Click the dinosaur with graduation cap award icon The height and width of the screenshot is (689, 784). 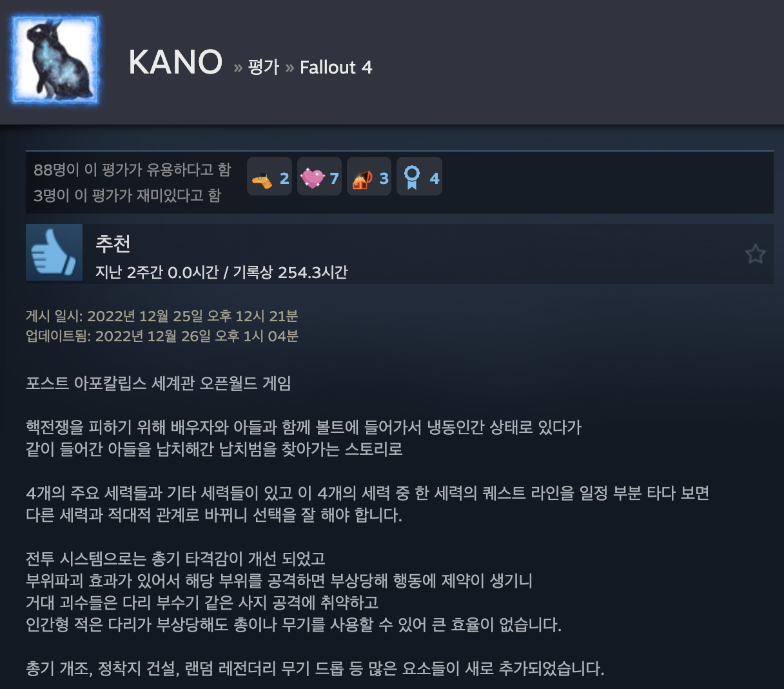[x=262, y=180]
